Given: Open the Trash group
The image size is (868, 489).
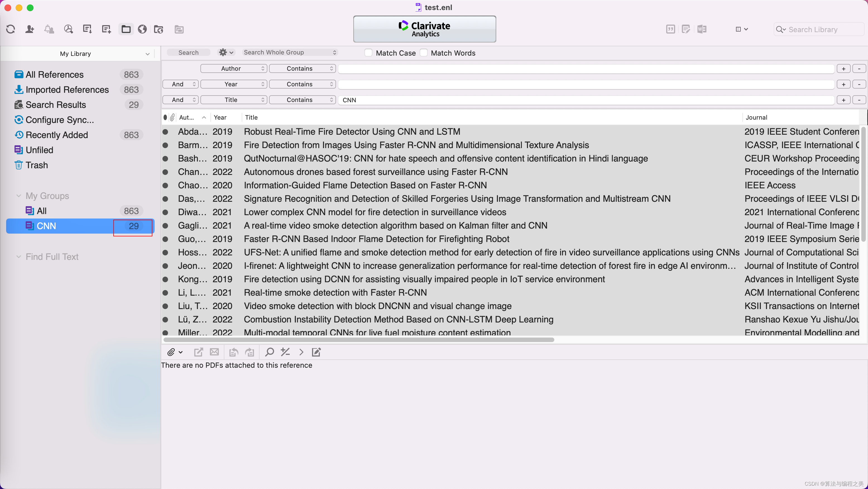Looking at the screenshot, I should [x=37, y=165].
